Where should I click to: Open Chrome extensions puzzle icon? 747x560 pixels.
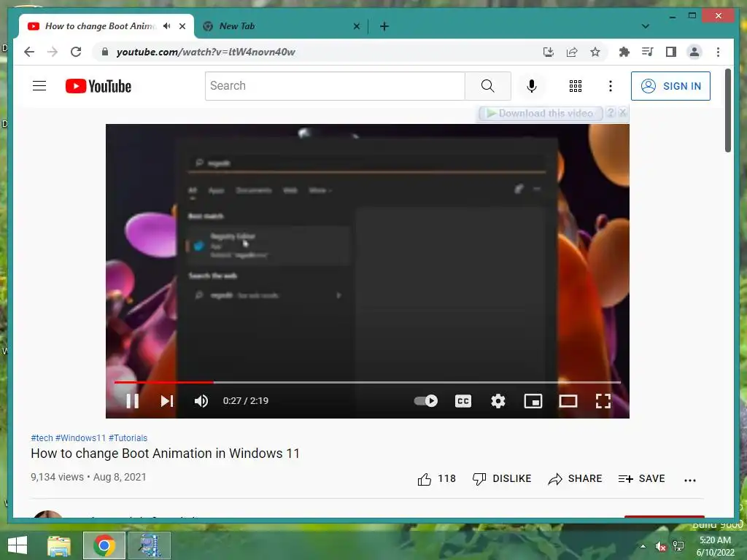tap(624, 52)
